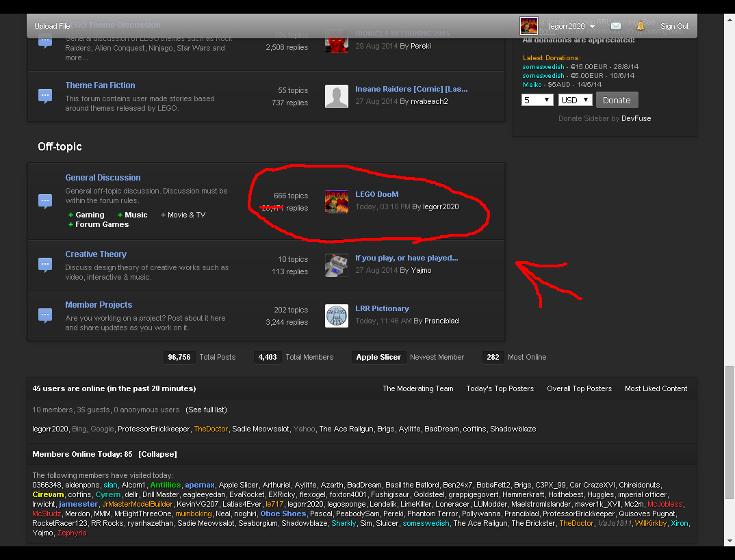This screenshot has width=735, height=560.
Task: Click the red Bionicle avatar by Pereki's post
Action: (x=337, y=42)
